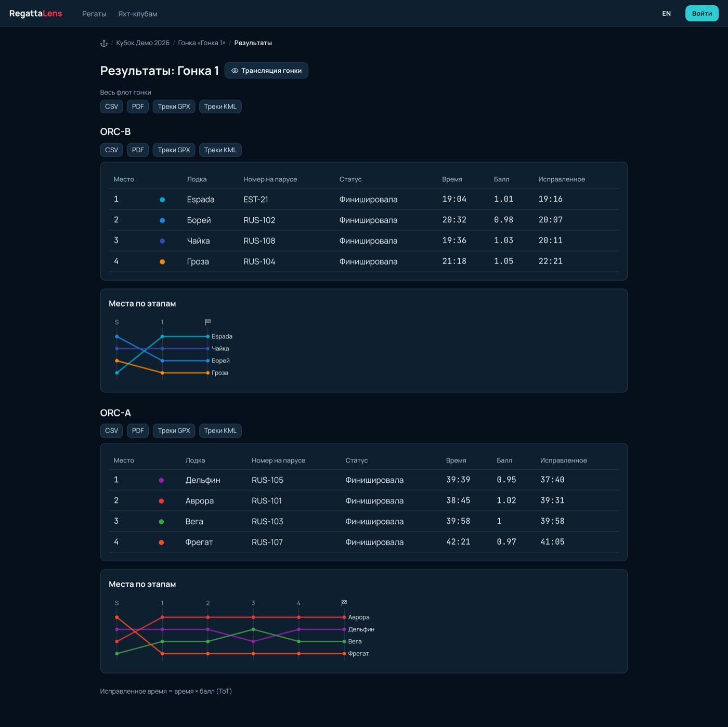Download ORC-A PDF results
The image size is (728, 727).
(138, 431)
